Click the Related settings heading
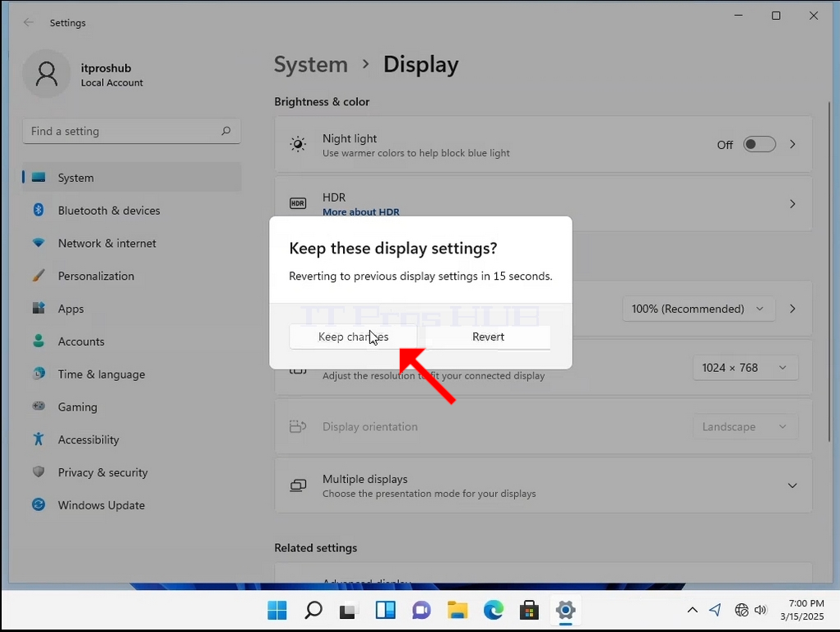Screen dimensions: 840x632 (x=316, y=548)
